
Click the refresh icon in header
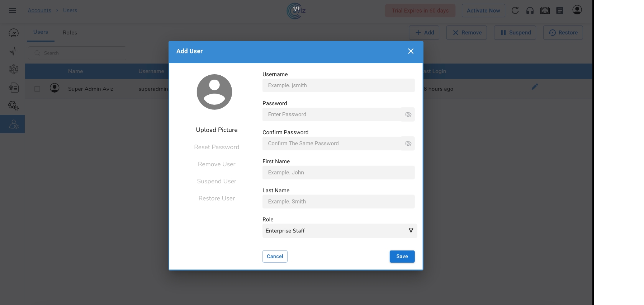[x=515, y=10]
